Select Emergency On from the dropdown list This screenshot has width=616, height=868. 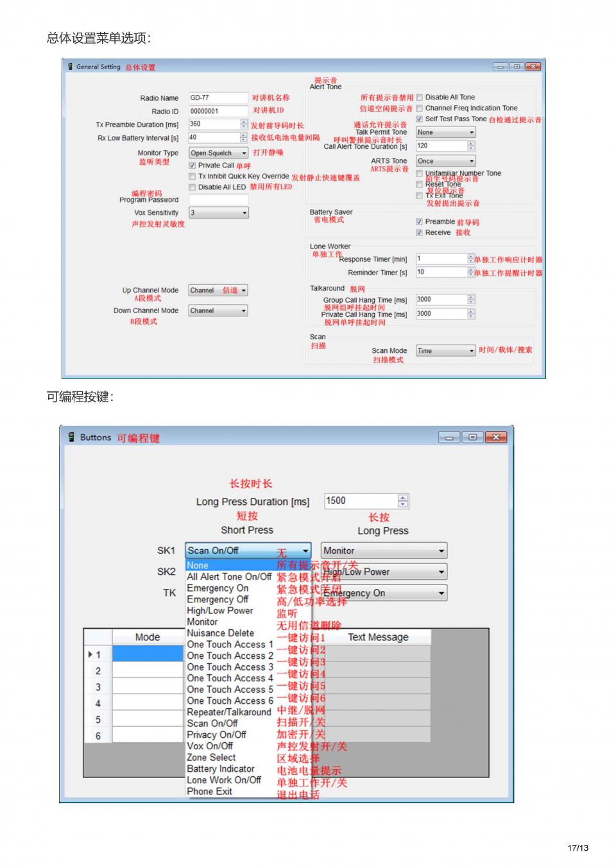click(x=218, y=588)
